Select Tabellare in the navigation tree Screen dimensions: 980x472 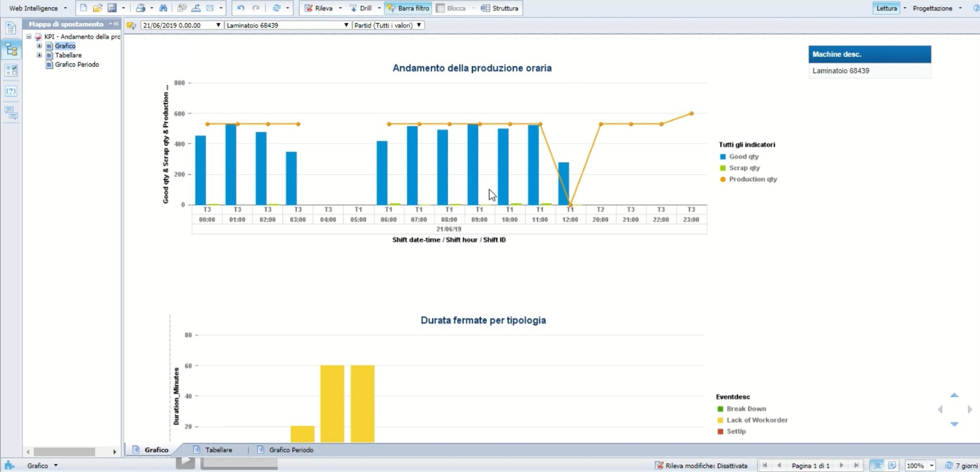pos(68,55)
